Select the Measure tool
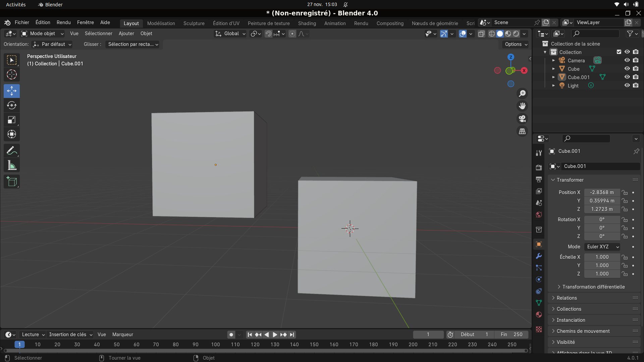Image resolution: width=644 pixels, height=362 pixels. click(12, 165)
